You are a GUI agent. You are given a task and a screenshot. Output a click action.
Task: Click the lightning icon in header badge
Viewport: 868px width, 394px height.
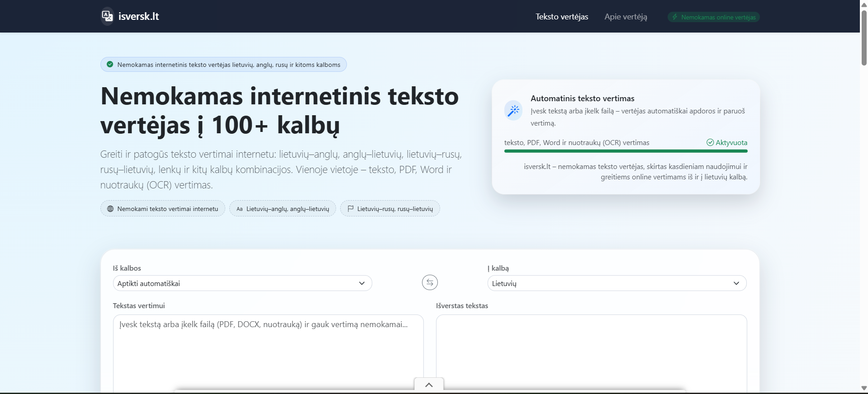click(x=675, y=17)
